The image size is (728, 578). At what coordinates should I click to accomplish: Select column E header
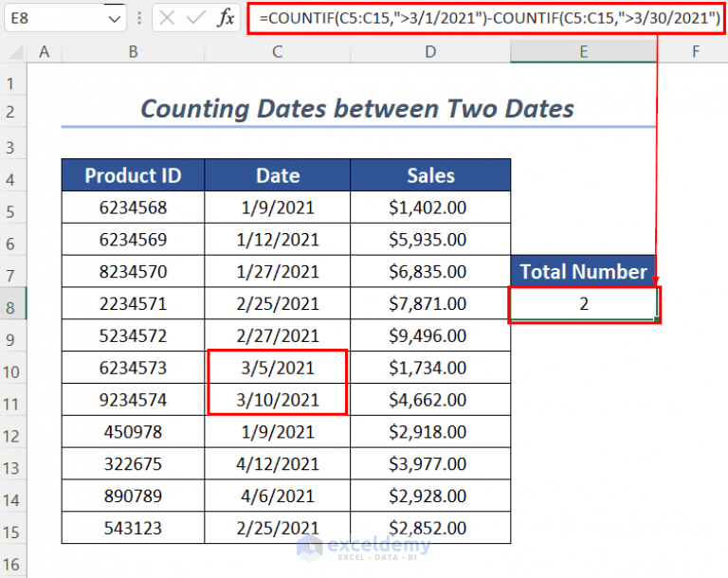[x=584, y=51]
